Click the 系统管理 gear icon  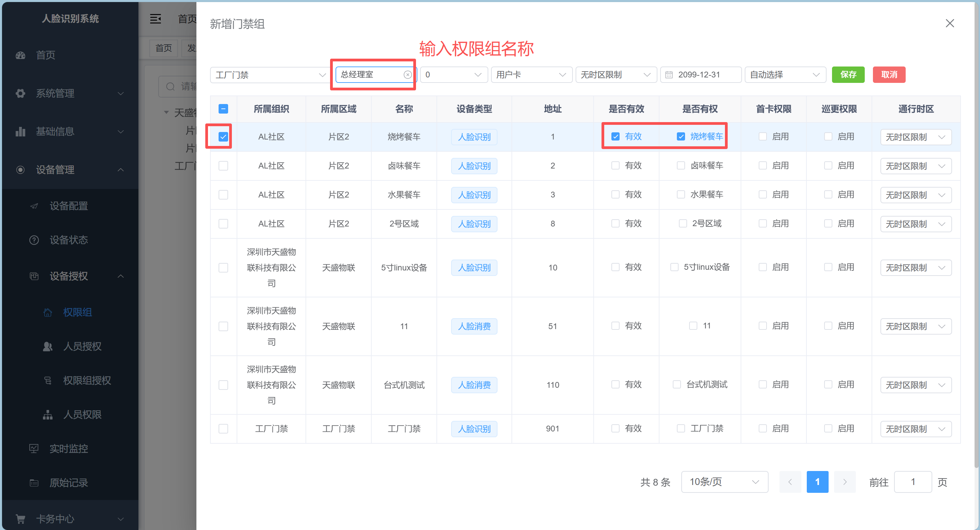point(20,93)
